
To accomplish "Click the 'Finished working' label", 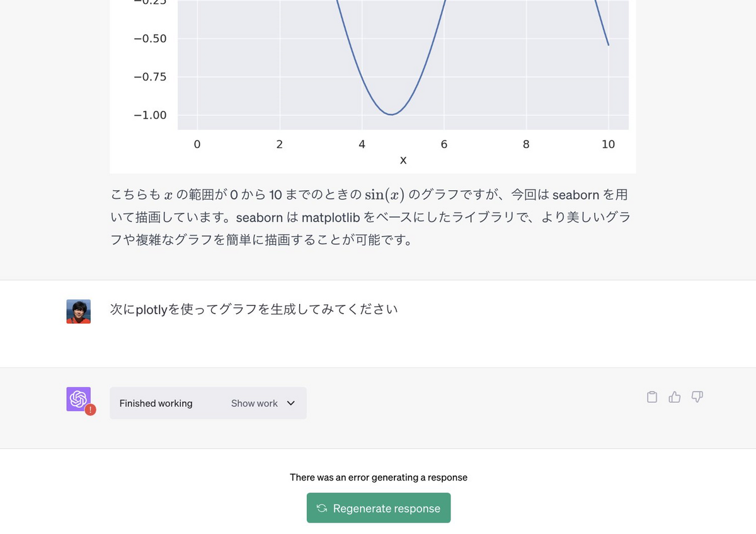I will [156, 403].
